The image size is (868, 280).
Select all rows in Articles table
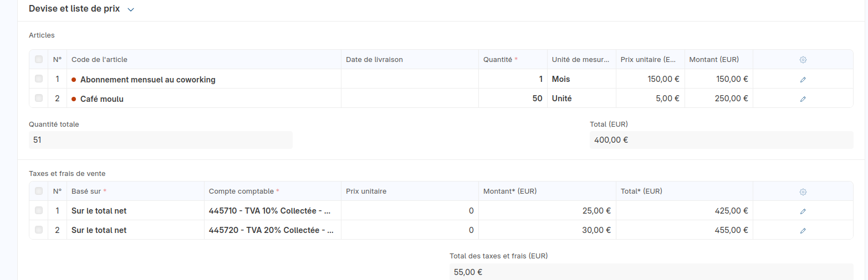39,59
